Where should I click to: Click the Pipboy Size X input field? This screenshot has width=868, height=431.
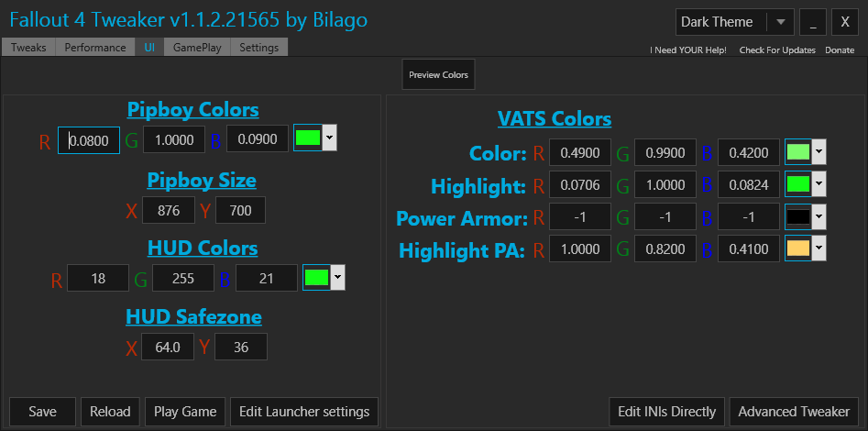pos(168,210)
